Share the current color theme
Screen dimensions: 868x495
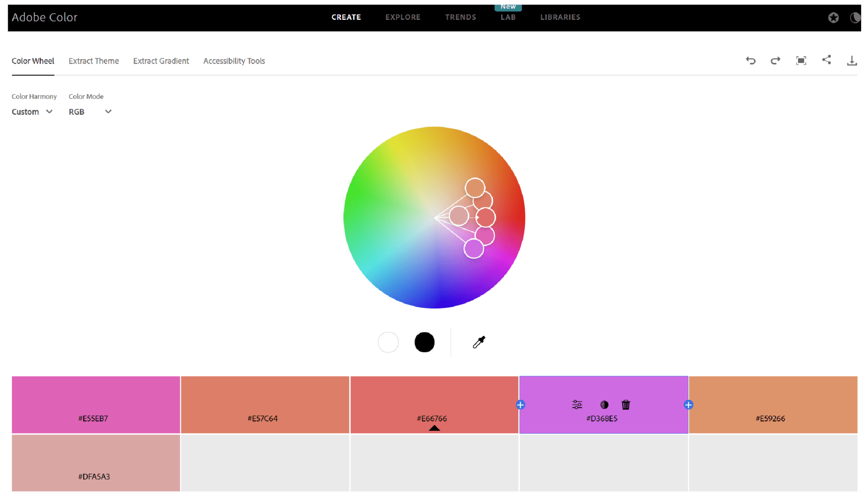tap(827, 60)
